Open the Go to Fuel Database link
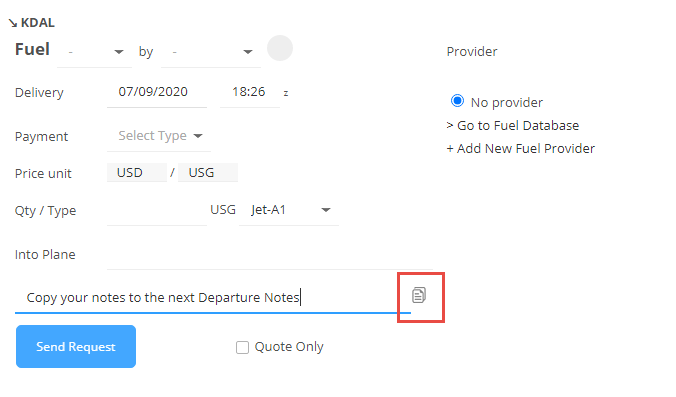The width and height of the screenshot is (676, 397). pos(513,125)
